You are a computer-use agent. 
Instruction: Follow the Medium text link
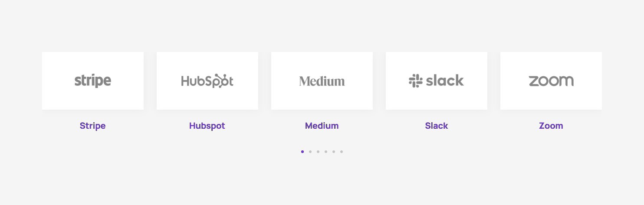(322, 126)
